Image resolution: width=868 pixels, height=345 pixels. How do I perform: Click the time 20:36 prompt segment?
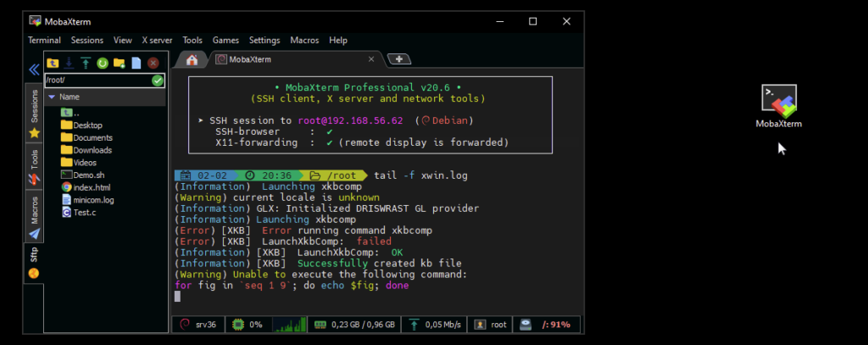click(x=270, y=175)
